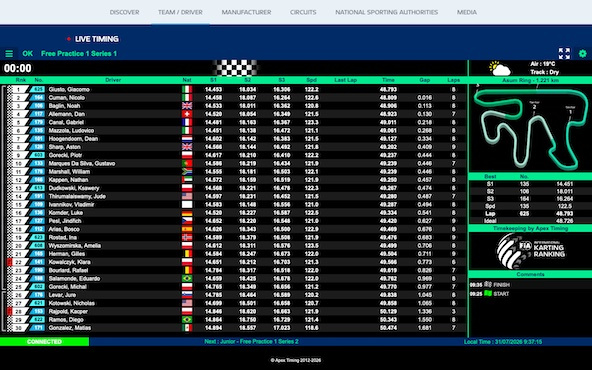
Task: Click the Timekeeping by Apex Timing header
Action: pos(530,228)
